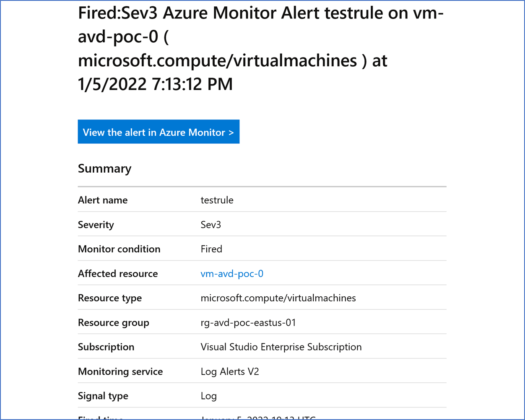525x420 pixels.
Task: Click the Severity value Sev3
Action: (211, 225)
